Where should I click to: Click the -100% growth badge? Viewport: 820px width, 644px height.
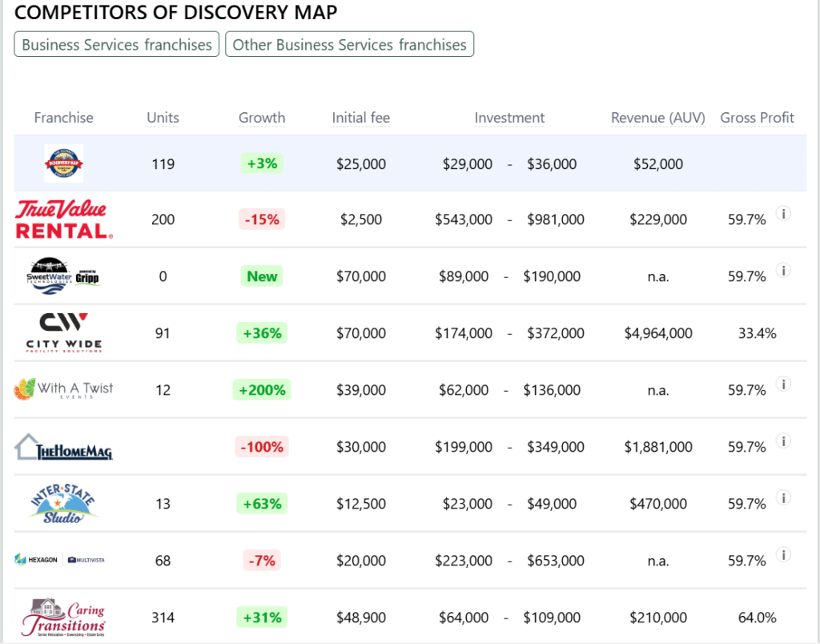coord(262,447)
